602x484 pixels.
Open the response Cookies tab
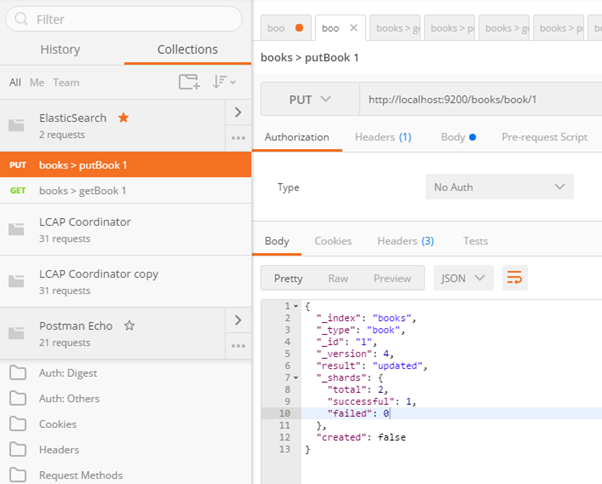point(333,241)
